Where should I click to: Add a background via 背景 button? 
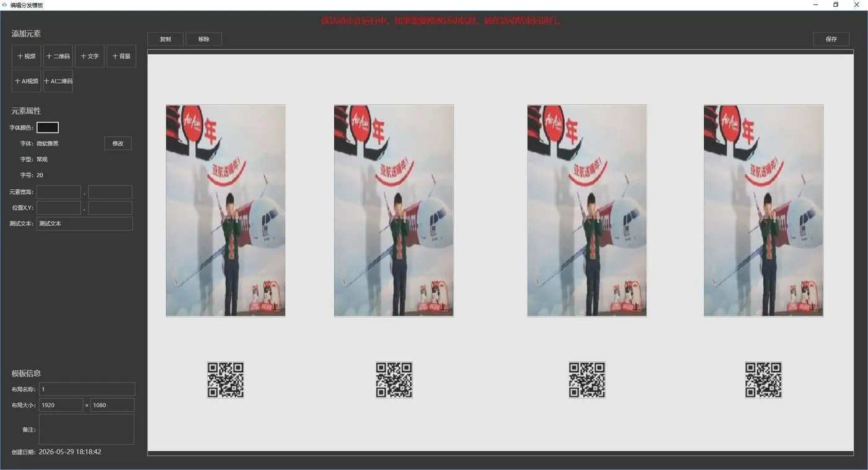tap(122, 56)
